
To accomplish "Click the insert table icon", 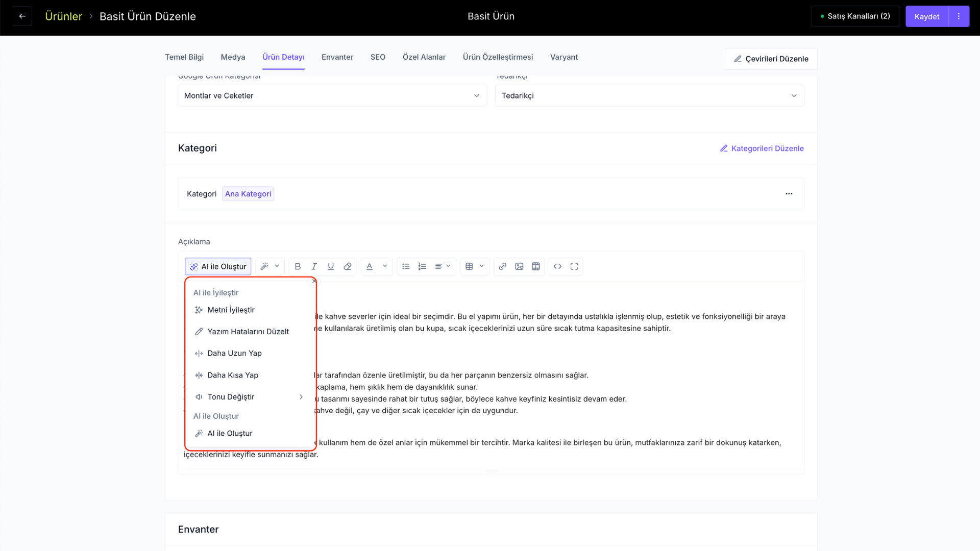I will pos(469,266).
